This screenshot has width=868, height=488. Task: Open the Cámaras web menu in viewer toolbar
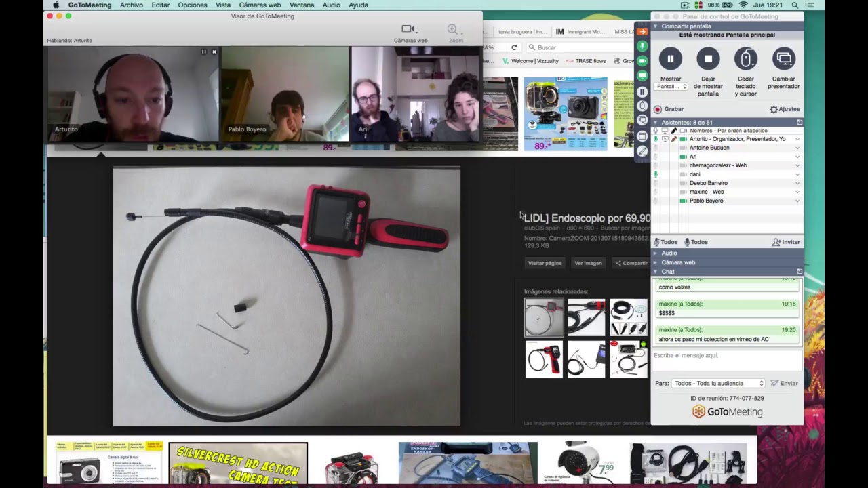coord(410,33)
